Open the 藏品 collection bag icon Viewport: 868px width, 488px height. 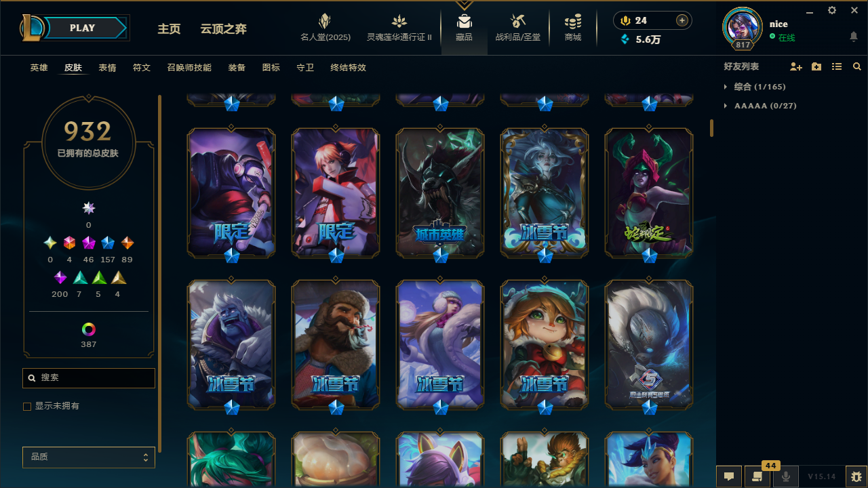[465, 20]
